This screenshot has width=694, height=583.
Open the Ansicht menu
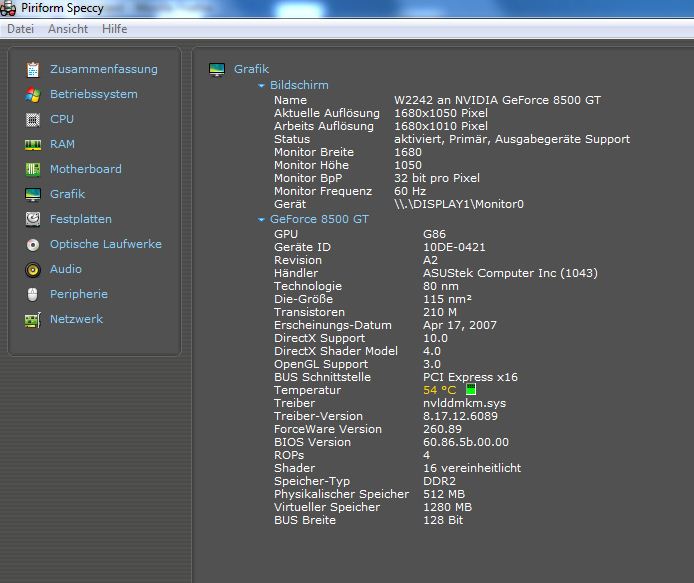(x=68, y=29)
